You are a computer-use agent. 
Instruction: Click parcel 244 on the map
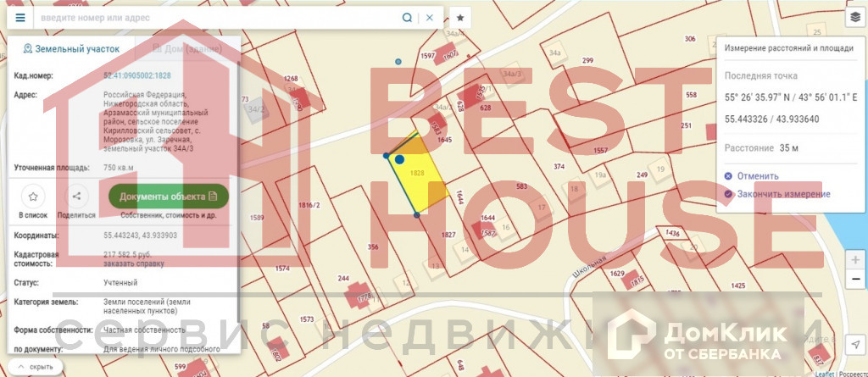point(343,279)
